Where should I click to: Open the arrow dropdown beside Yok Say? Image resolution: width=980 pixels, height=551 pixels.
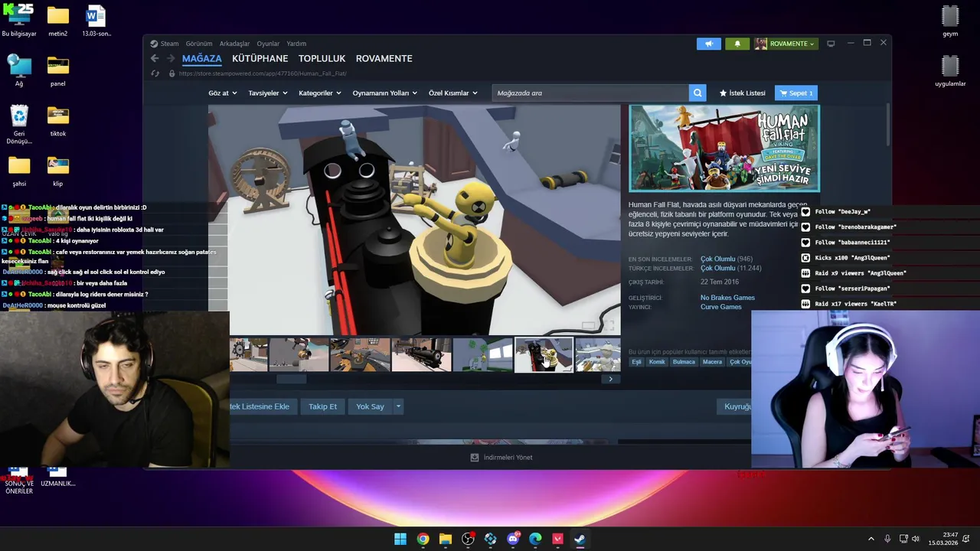point(398,406)
